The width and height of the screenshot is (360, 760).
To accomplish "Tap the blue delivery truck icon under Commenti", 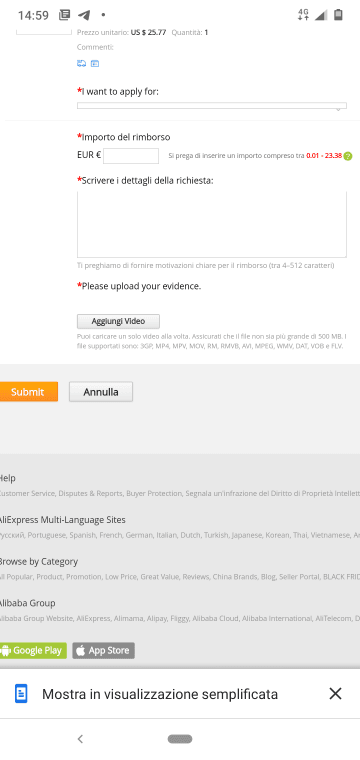I will coord(81,63).
